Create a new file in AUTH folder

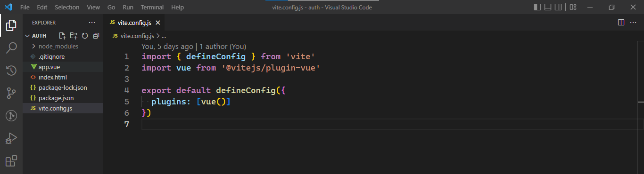[x=62, y=36]
